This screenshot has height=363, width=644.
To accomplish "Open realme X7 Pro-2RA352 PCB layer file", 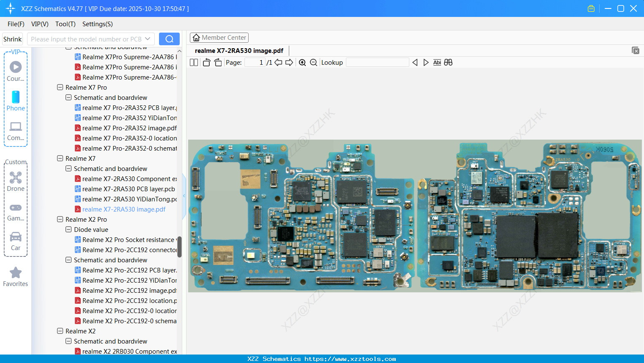I will [x=126, y=108].
